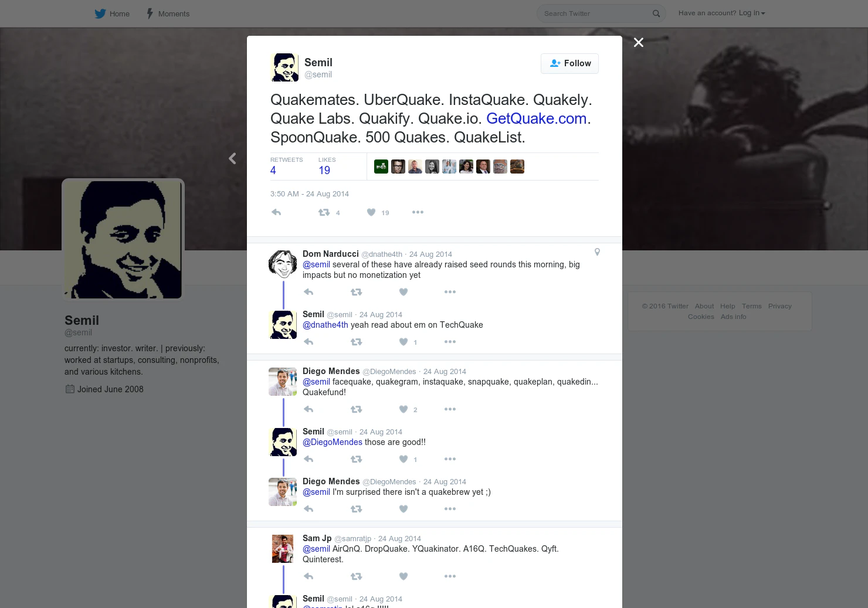The image size is (868, 608).
Task: Open the Cookies footer link
Action: [701, 317]
